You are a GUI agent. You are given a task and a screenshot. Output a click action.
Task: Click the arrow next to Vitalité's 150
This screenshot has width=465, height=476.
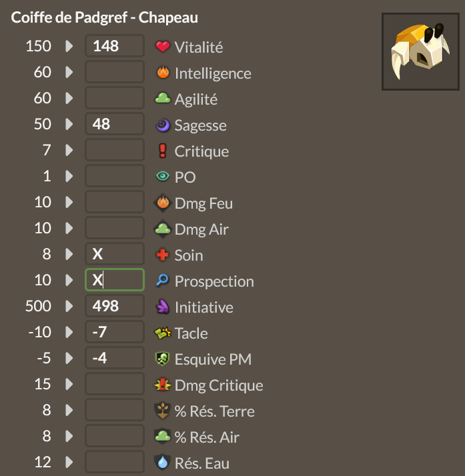click(x=69, y=47)
